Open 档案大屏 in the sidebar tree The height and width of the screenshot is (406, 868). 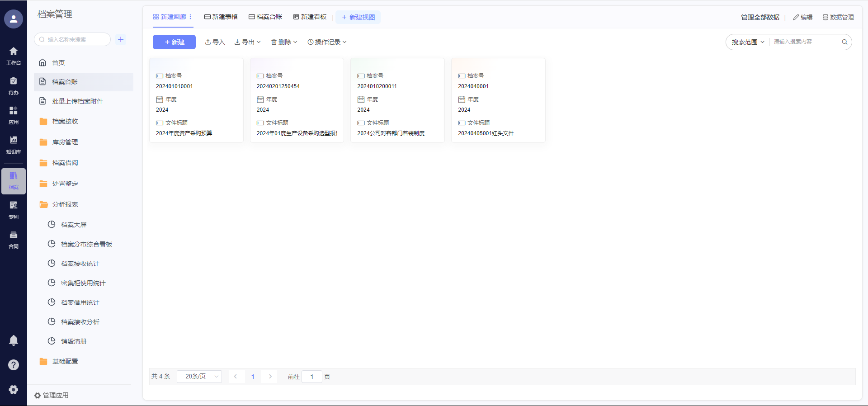74,225
